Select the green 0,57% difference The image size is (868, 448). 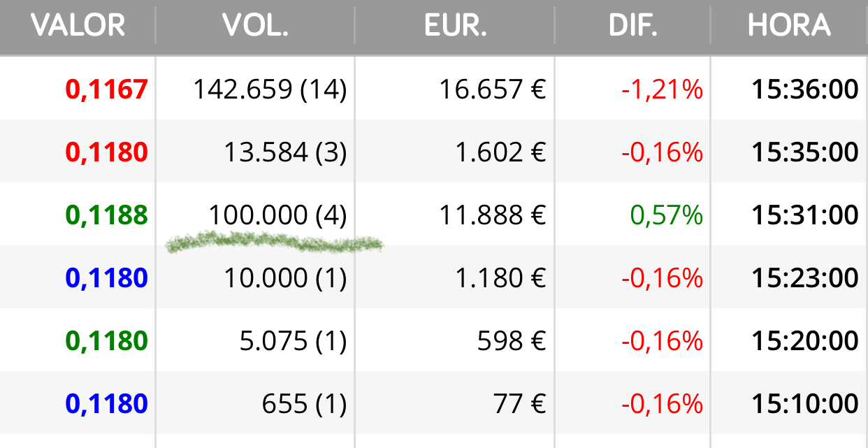(x=667, y=215)
